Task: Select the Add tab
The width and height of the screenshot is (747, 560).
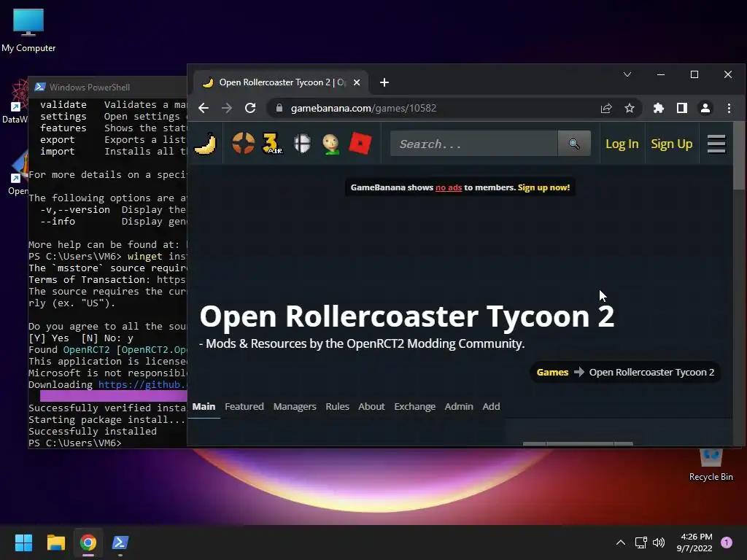Action: click(x=491, y=406)
